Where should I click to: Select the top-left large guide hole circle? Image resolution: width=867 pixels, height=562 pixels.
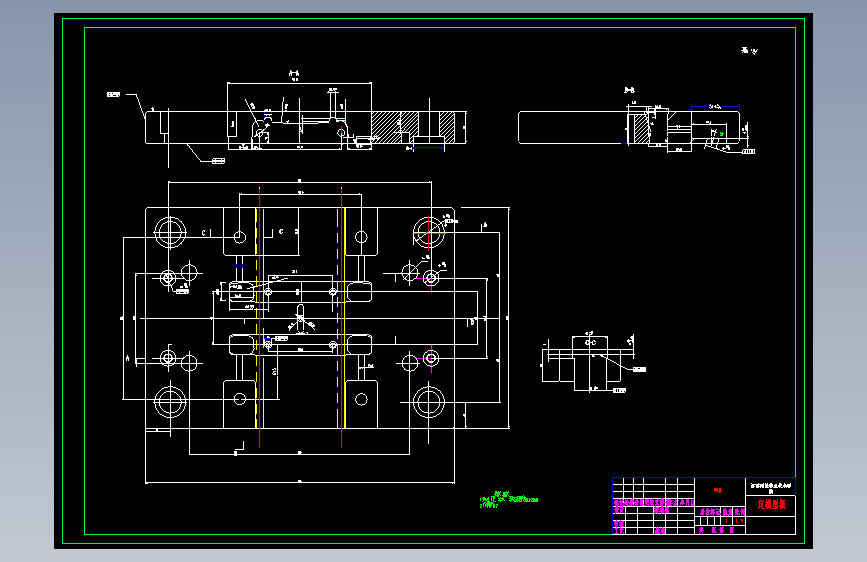pyautogui.click(x=170, y=232)
